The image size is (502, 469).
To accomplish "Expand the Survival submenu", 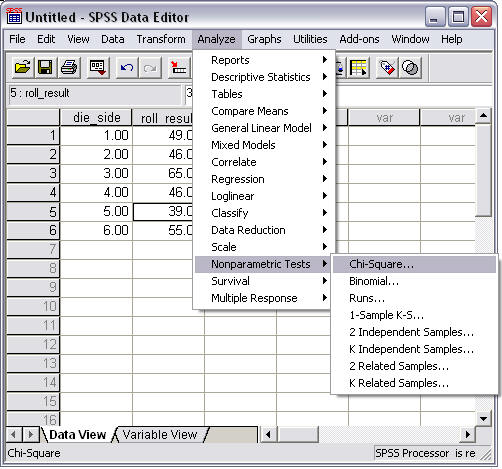I will (264, 281).
